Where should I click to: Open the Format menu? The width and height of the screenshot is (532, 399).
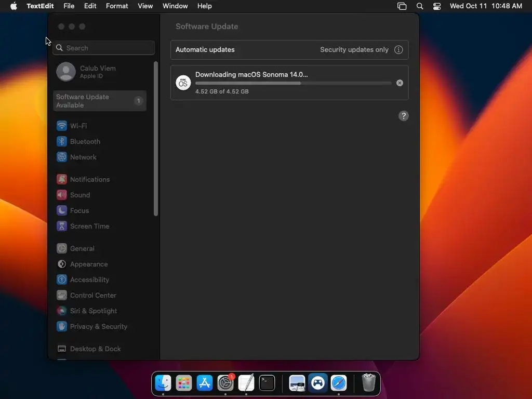(x=117, y=6)
